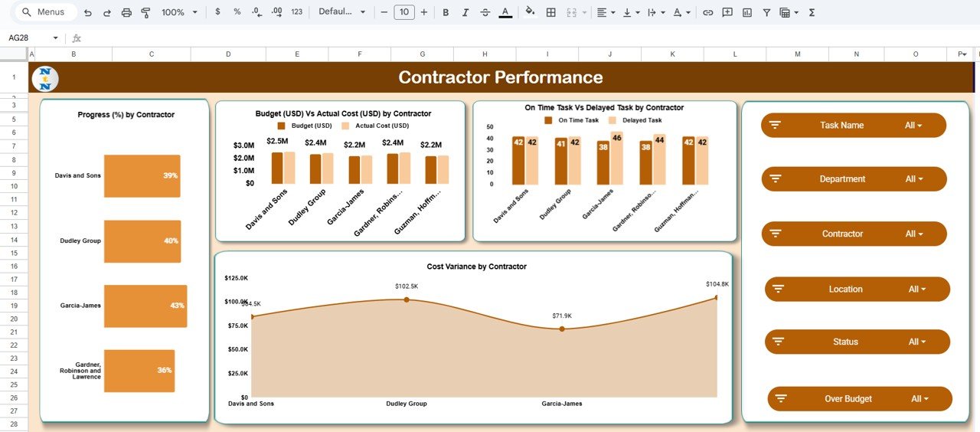Click the Name Box showing AG28

tap(29, 38)
